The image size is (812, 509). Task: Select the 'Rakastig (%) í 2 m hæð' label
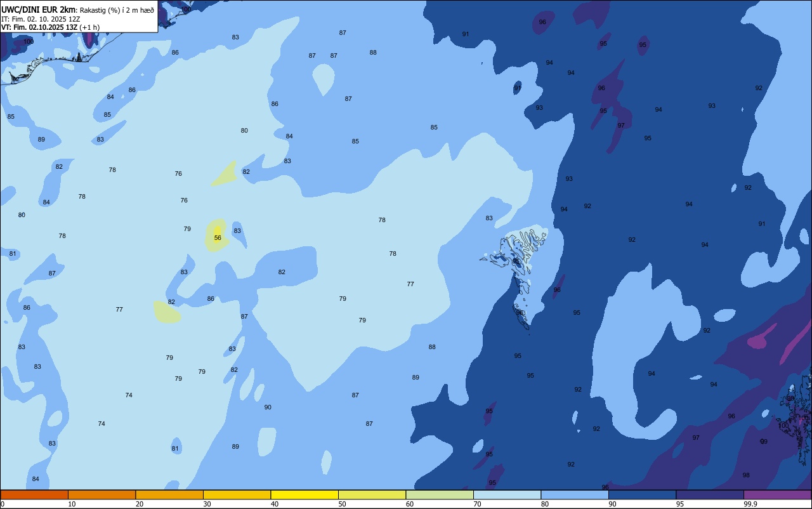[x=117, y=10]
